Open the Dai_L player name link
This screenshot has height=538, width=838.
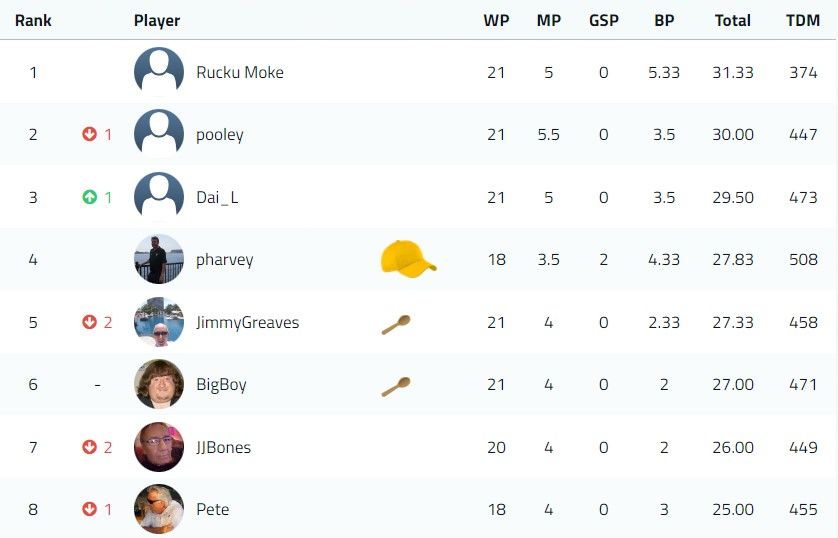click(217, 198)
